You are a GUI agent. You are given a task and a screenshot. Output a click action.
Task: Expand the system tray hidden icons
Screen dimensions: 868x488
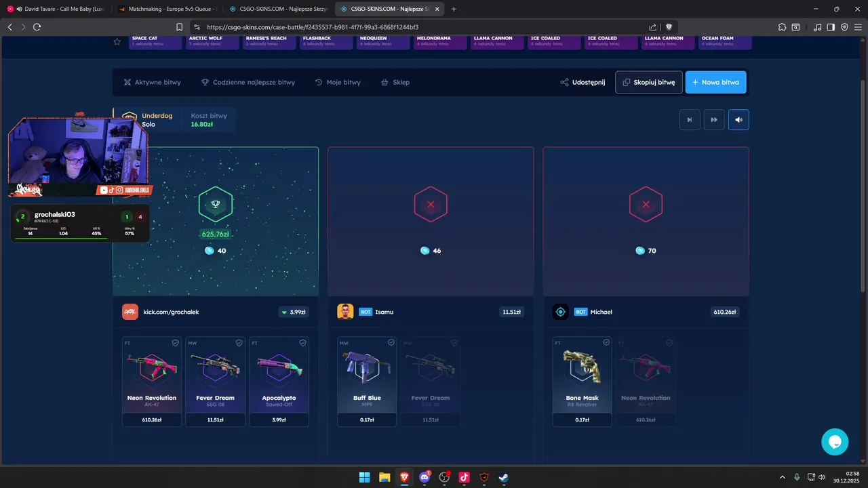782,476
